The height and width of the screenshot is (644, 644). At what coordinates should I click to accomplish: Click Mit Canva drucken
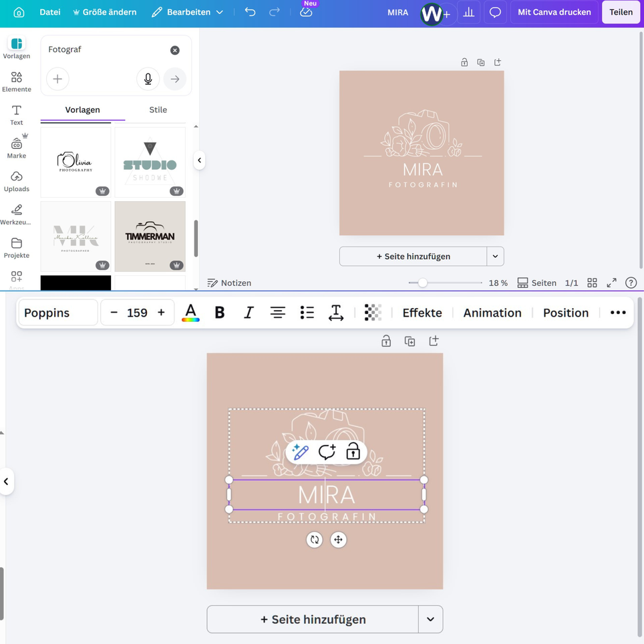click(554, 12)
